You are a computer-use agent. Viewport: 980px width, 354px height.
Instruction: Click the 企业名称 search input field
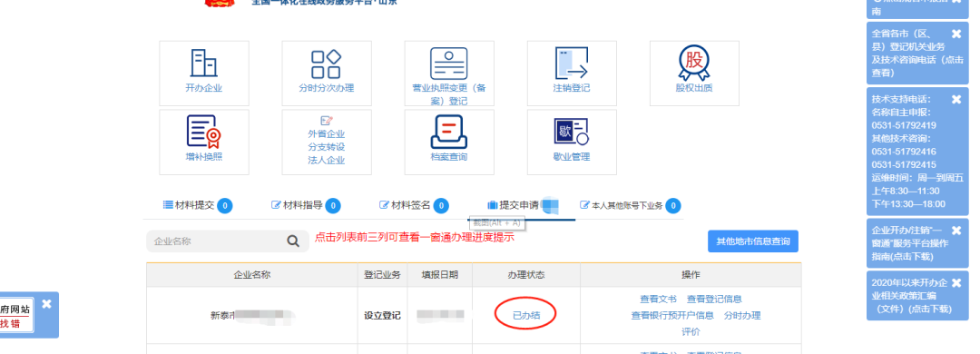228,241
